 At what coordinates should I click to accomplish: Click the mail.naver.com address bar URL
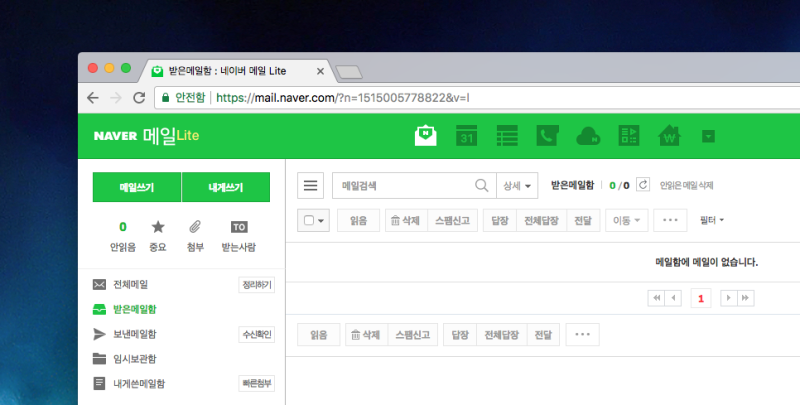point(342,97)
